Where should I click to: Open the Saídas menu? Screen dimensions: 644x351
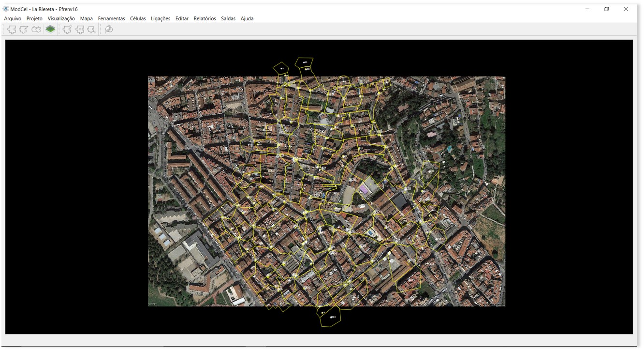[228, 18]
